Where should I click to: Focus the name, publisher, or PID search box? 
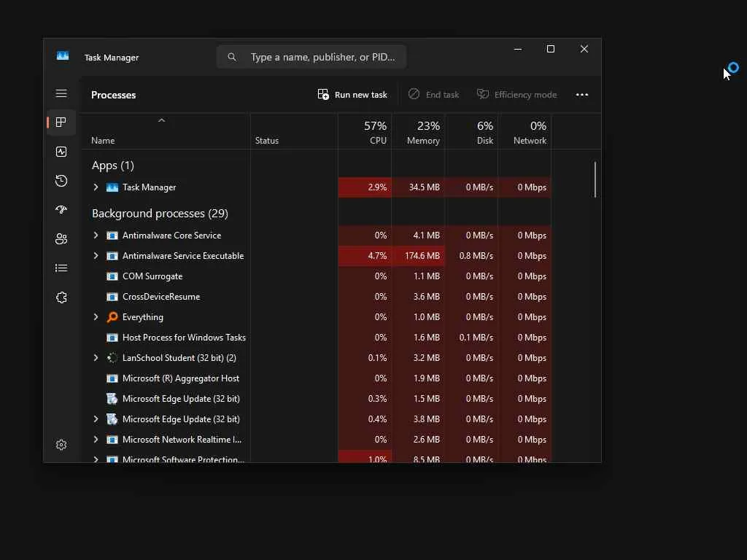click(x=311, y=57)
